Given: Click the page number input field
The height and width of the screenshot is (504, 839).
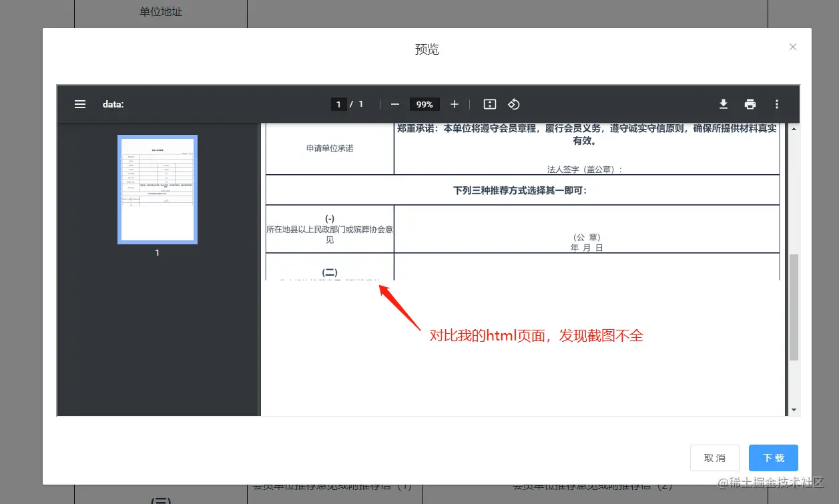Looking at the screenshot, I should [x=339, y=104].
